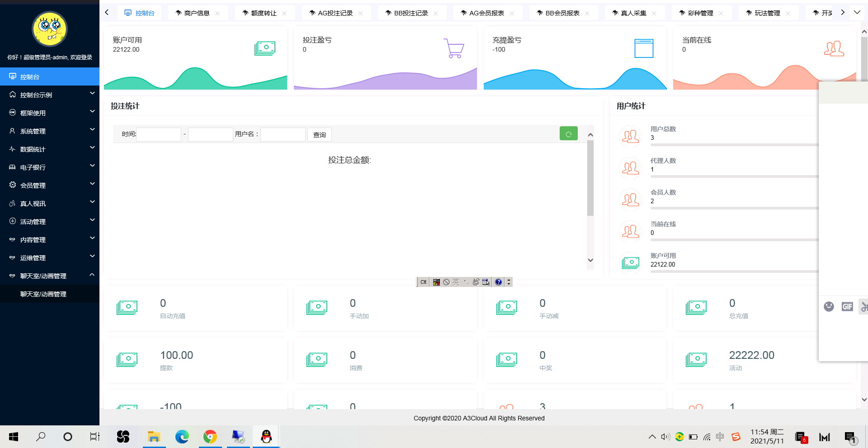Click the green refresh icon button
Screen dimensions: 868x448
pyautogui.click(x=568, y=133)
